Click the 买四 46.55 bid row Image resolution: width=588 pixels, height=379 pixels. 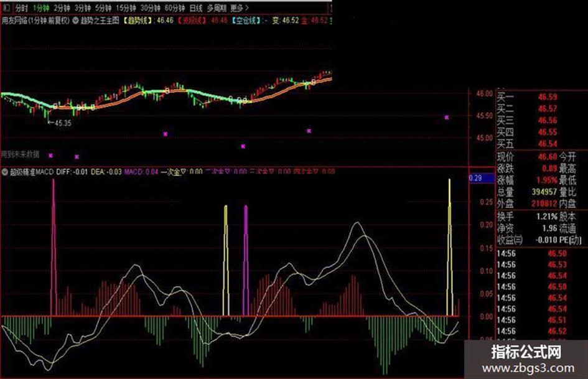tap(527, 132)
